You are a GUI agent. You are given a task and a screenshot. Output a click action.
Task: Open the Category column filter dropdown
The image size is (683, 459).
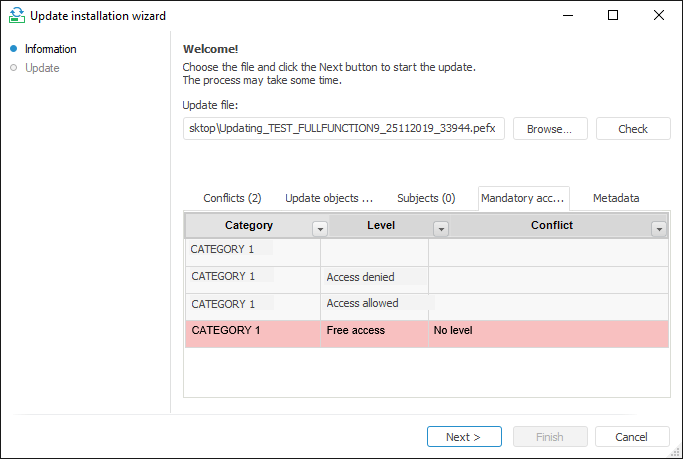coord(320,228)
